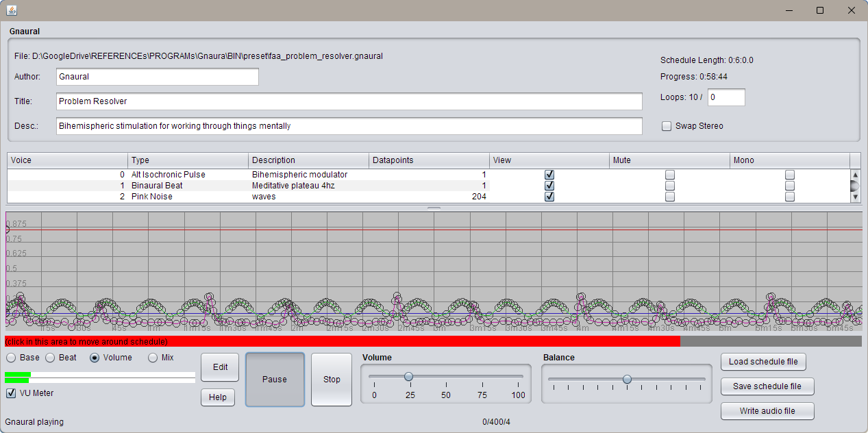Click red schedule progress bar to reposition

point(343,341)
